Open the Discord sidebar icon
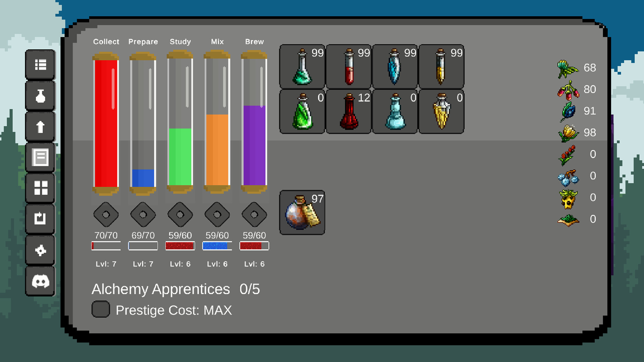 [x=40, y=282]
